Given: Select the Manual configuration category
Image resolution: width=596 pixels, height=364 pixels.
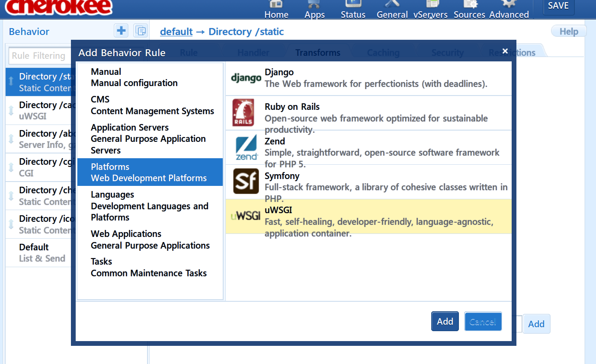Looking at the screenshot, I should click(x=150, y=77).
